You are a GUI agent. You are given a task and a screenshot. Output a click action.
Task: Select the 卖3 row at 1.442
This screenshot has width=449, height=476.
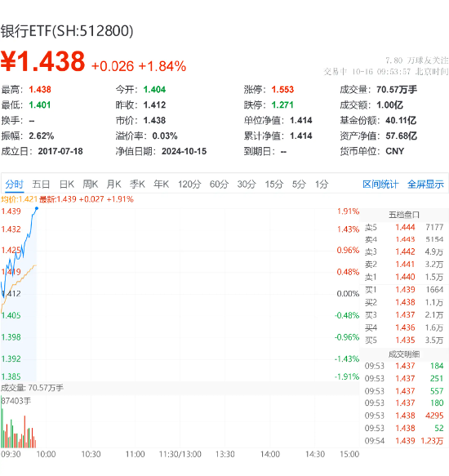404,251
